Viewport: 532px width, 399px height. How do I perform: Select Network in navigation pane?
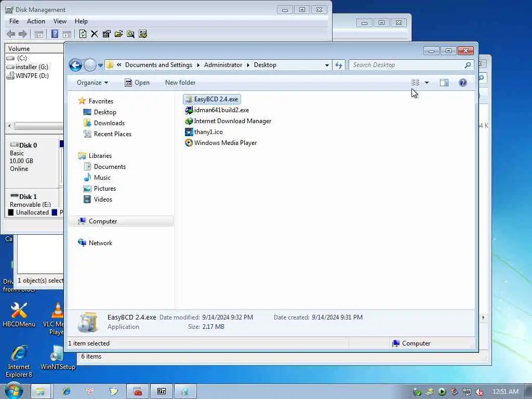coord(95,243)
